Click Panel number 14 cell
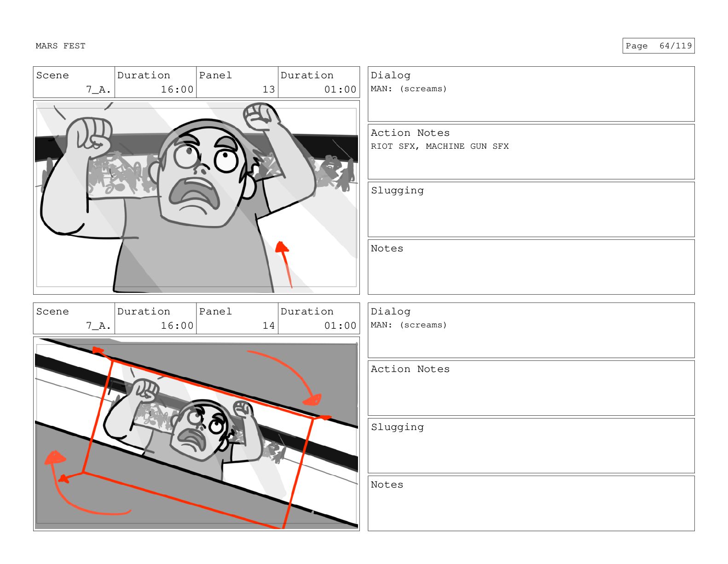The width and height of the screenshot is (728, 564). (237, 319)
